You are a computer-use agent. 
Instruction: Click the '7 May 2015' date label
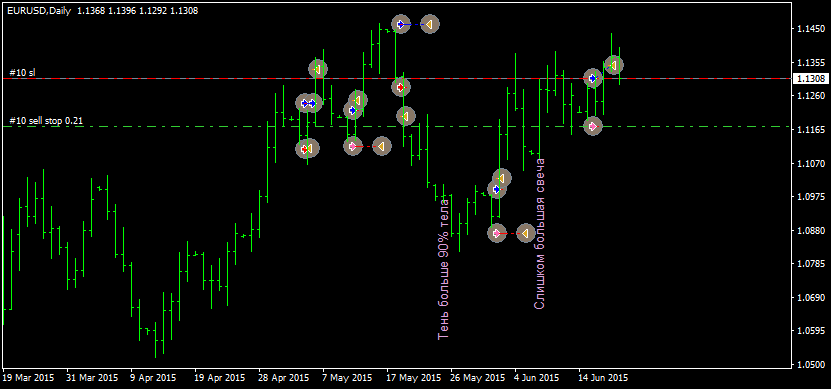[348, 378]
